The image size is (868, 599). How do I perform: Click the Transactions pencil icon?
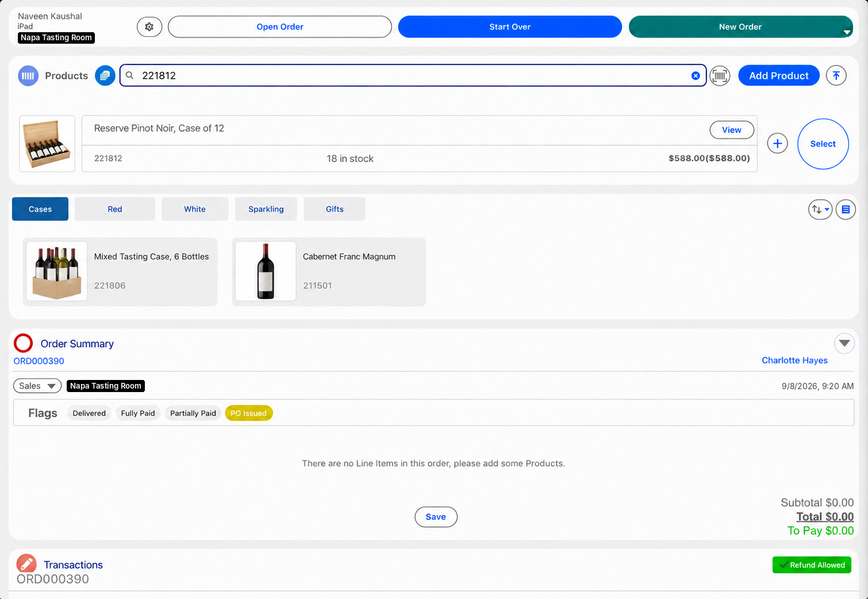point(26,564)
